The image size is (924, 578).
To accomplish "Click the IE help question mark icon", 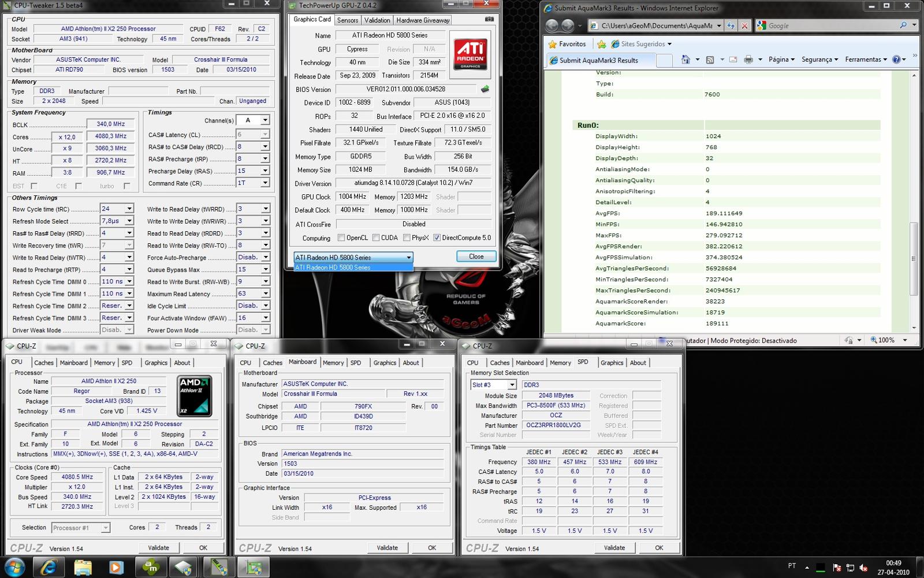I will [x=896, y=60].
